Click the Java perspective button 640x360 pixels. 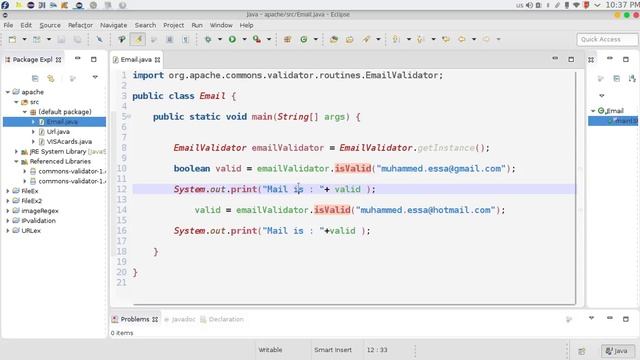[617, 351]
